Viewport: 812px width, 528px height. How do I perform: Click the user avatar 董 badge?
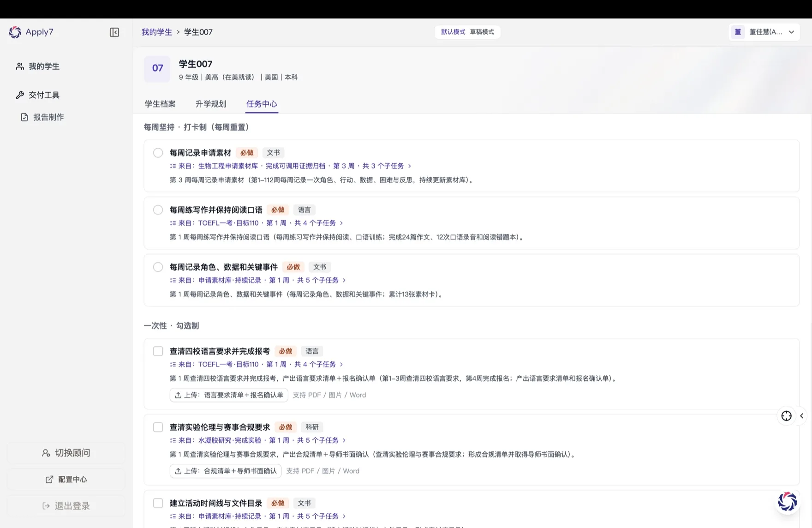pos(738,32)
